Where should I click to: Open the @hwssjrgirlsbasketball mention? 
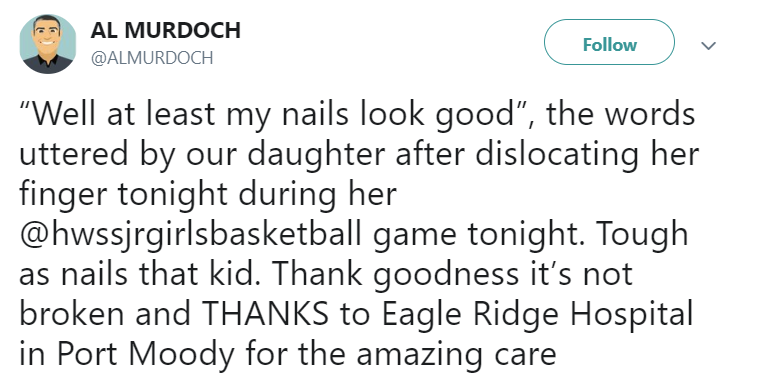pos(190,234)
